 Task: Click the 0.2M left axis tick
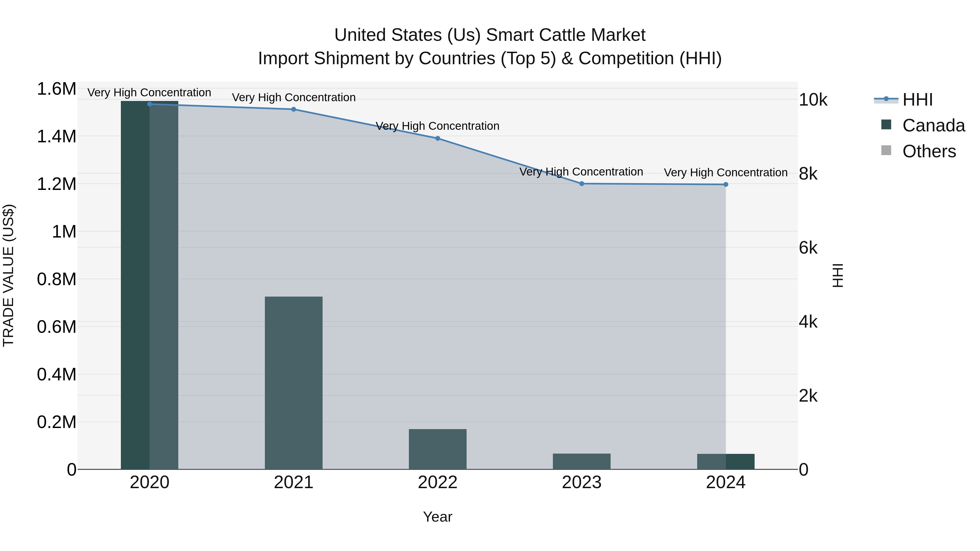56,422
